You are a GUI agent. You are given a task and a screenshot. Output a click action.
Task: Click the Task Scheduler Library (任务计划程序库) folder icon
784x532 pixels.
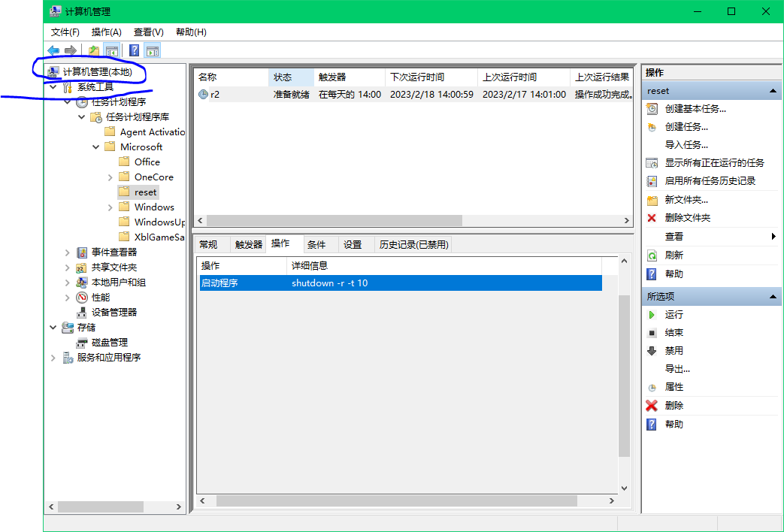click(x=96, y=117)
